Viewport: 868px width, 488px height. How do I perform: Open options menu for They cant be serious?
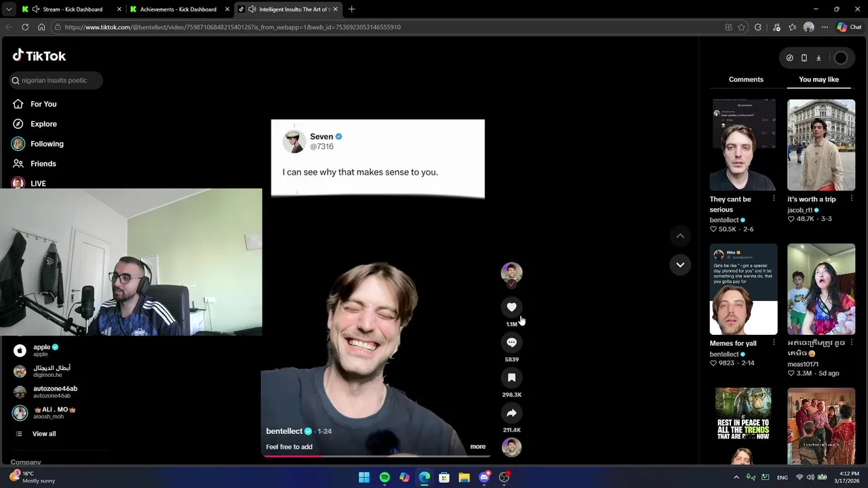(774, 199)
